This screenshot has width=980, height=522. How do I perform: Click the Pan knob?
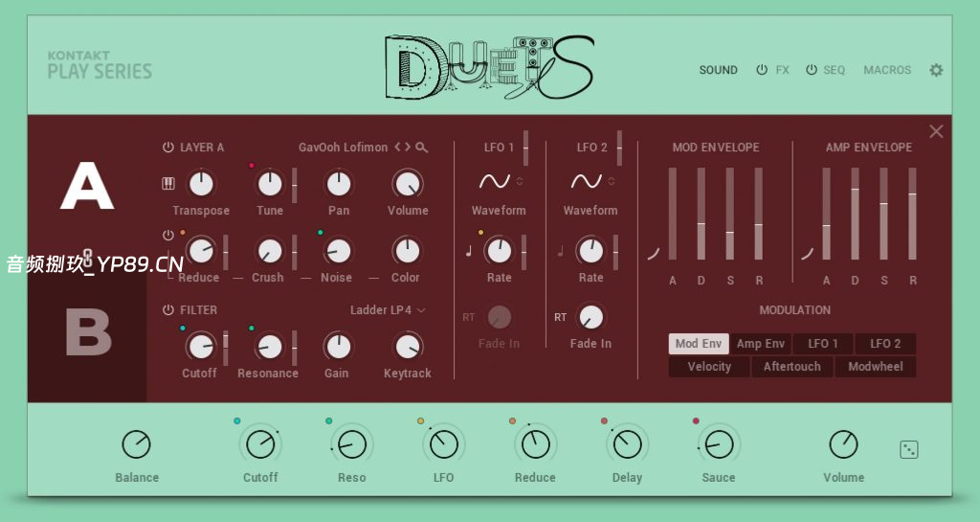click(339, 184)
